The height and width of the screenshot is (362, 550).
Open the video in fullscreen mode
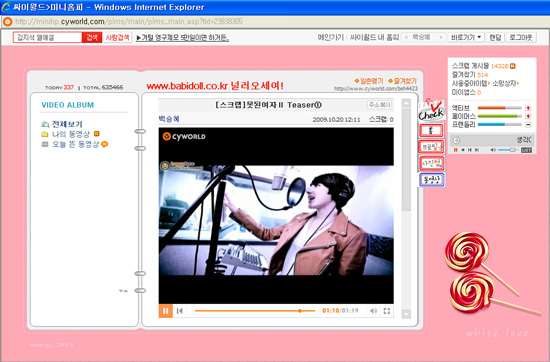[x=387, y=311]
